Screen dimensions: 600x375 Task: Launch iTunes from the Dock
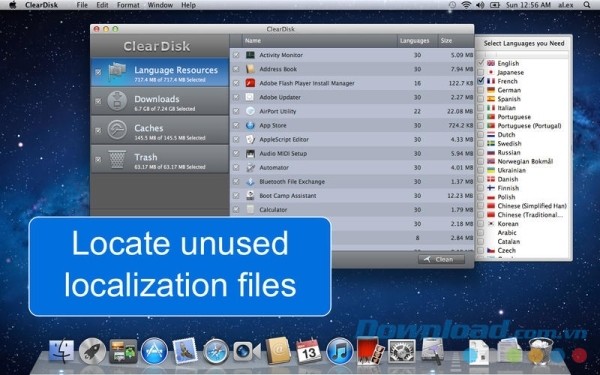pos(339,351)
